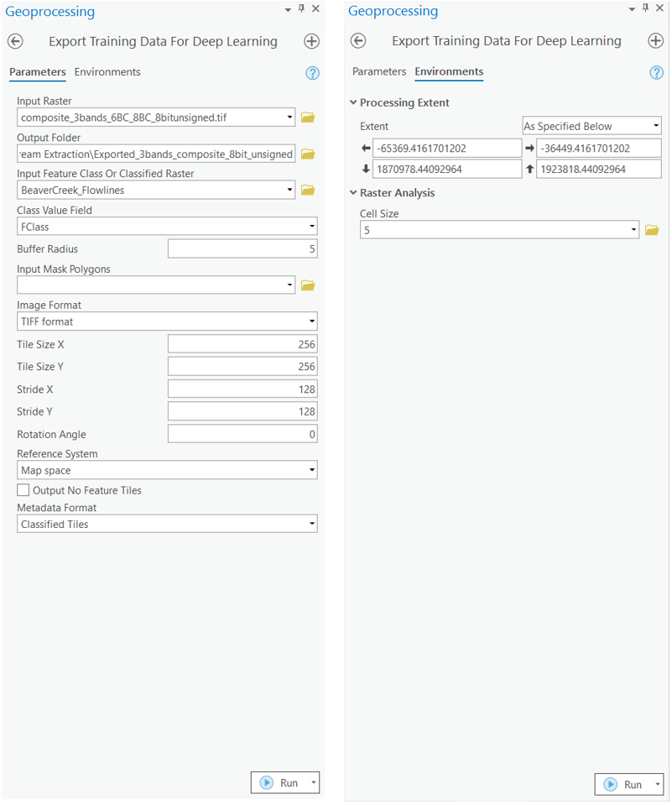Collapse the Processing Extent section

(353, 103)
